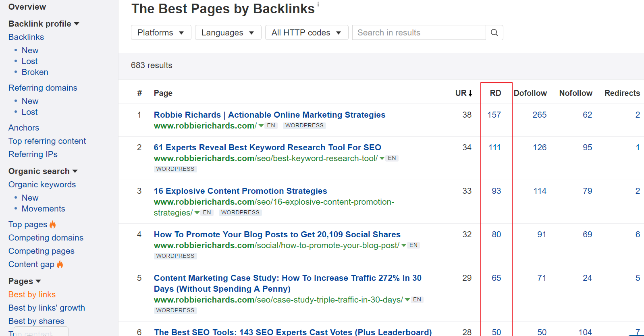
Task: Click the 157 referring domains value
Action: (x=494, y=115)
